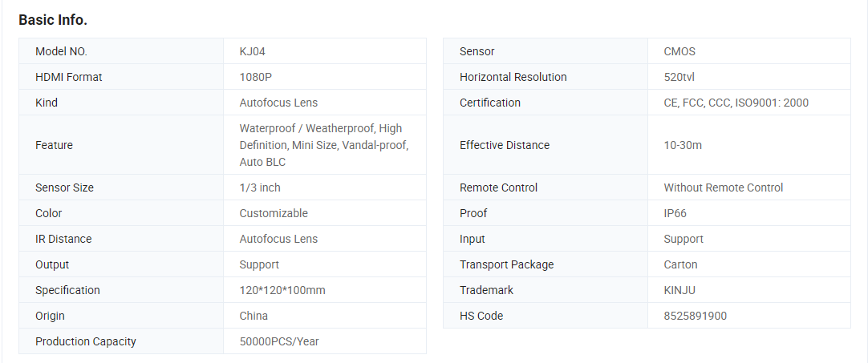The width and height of the screenshot is (868, 363).
Task: Click the Without Remote Control value
Action: pos(724,188)
